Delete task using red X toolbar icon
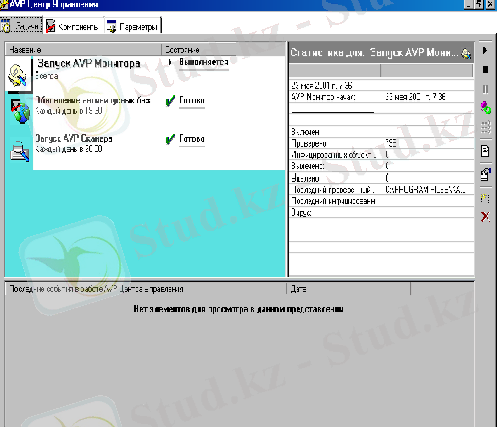 [485, 217]
